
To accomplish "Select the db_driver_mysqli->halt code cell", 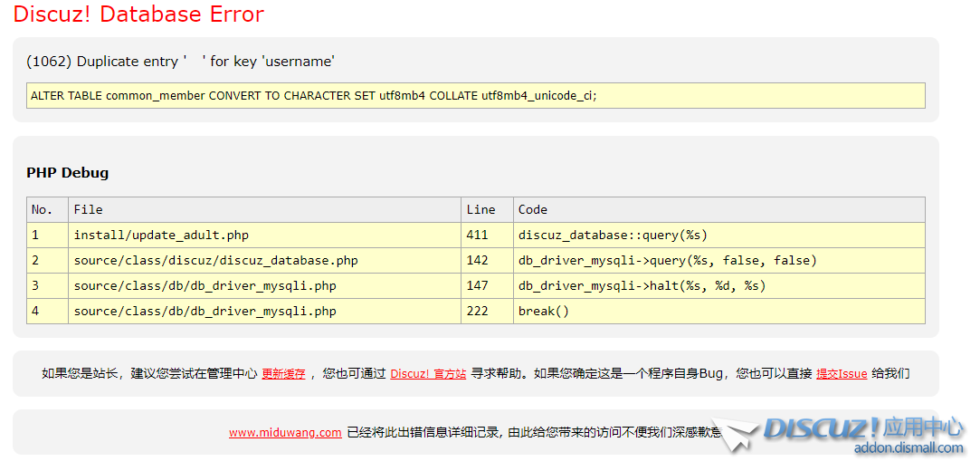I will click(x=719, y=286).
